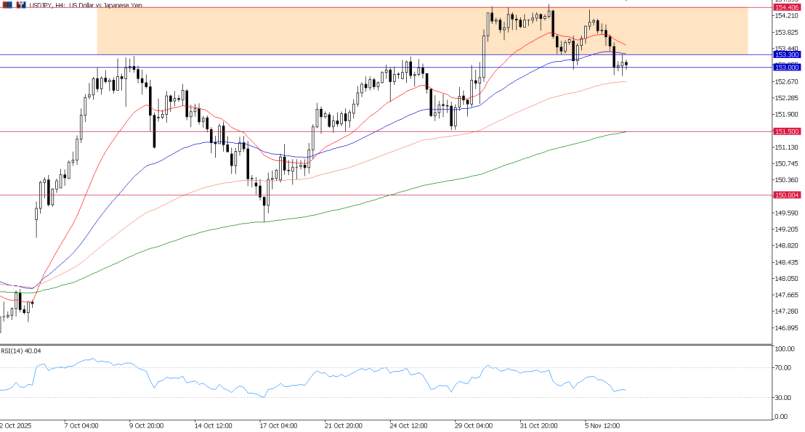Click the 152.670 price scale label

pos(787,82)
